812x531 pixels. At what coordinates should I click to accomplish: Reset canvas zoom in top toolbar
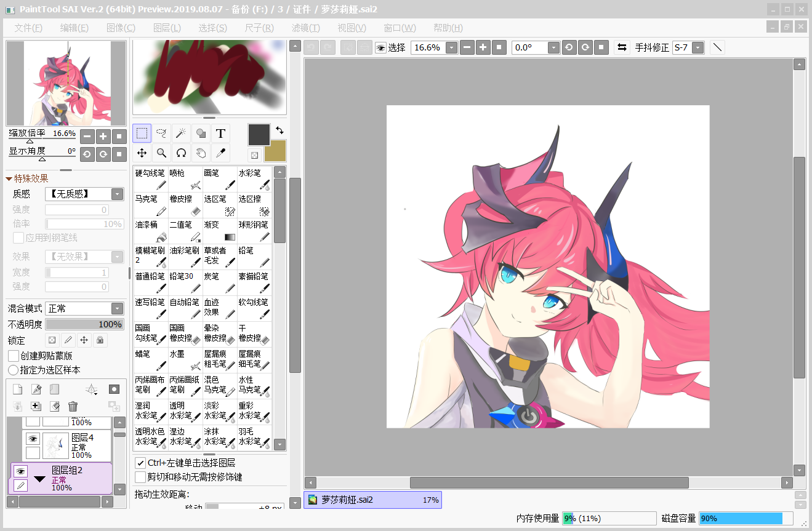pos(499,47)
